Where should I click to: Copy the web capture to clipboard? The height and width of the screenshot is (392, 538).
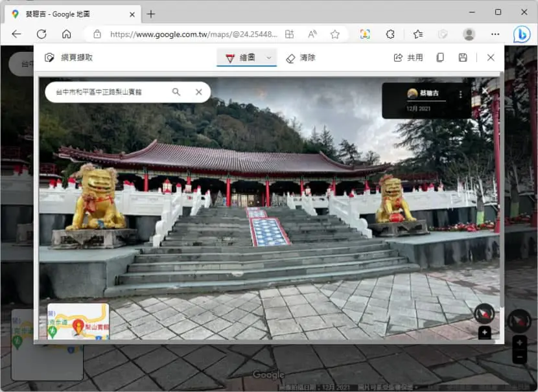tap(440, 58)
